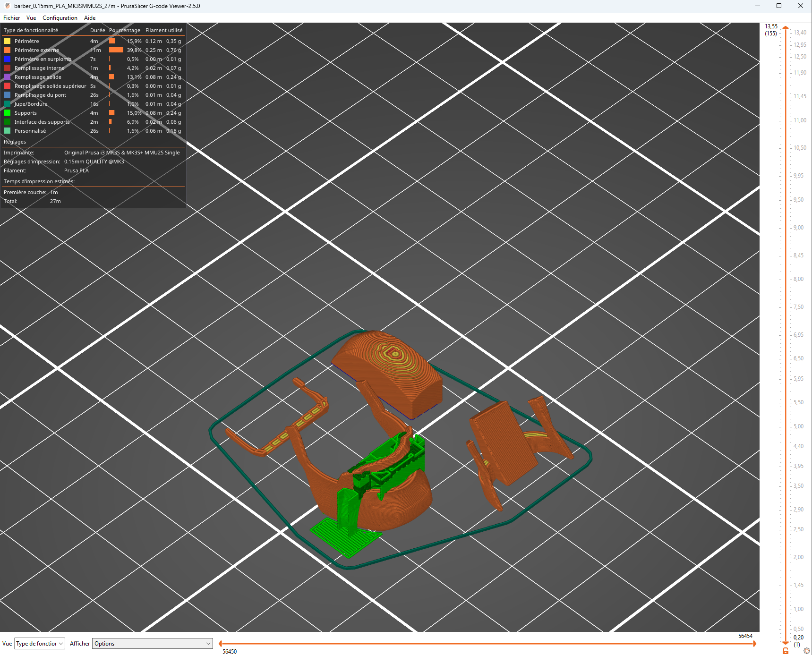Click the right handle of horizontal moves slider
The image size is (812, 655).
click(754, 644)
